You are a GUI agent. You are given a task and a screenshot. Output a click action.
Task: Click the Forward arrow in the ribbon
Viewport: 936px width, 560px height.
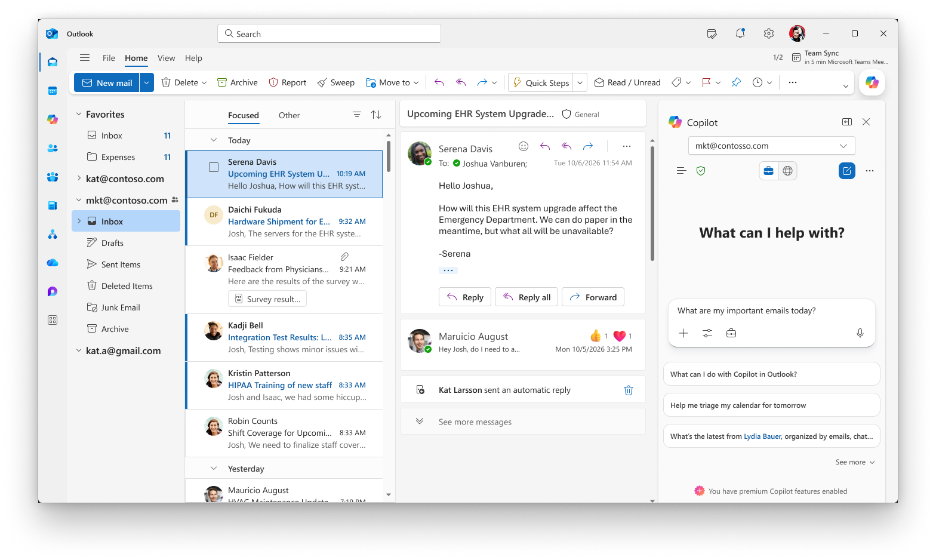pos(482,82)
